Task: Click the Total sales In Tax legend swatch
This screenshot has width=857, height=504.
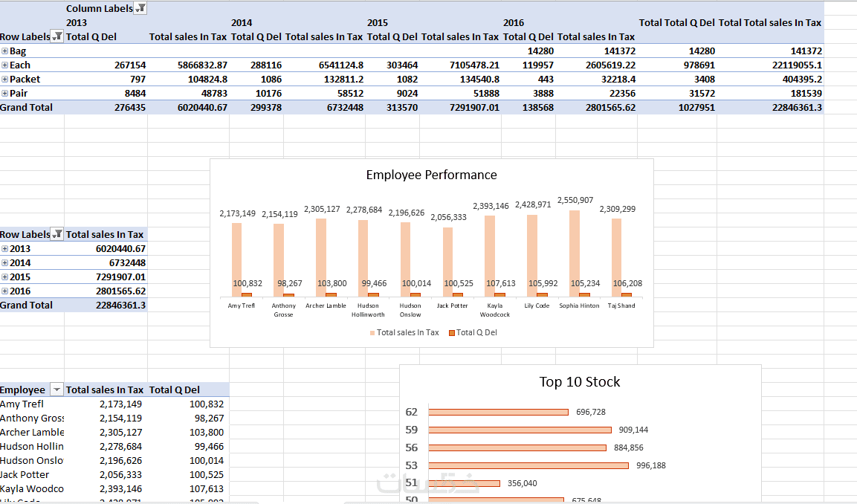Action: pos(372,332)
